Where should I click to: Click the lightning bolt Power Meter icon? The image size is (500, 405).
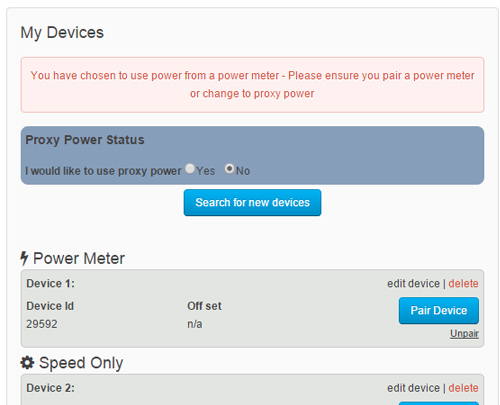click(x=24, y=258)
